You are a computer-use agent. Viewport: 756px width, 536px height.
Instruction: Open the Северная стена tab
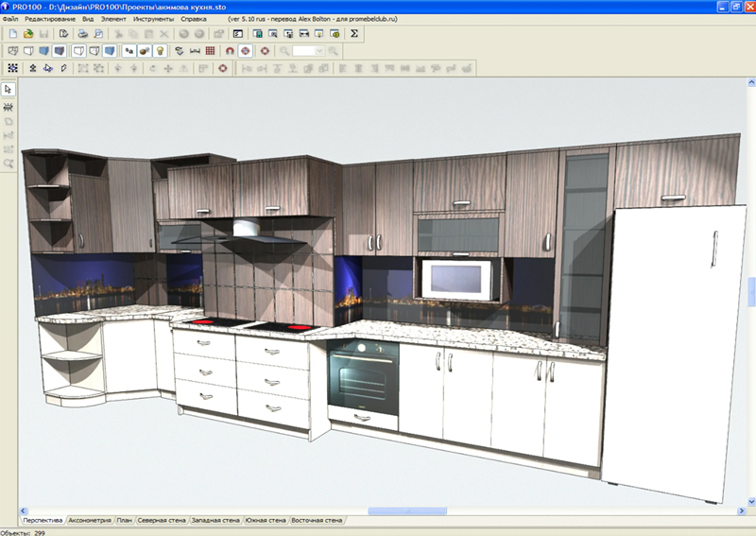(162, 520)
